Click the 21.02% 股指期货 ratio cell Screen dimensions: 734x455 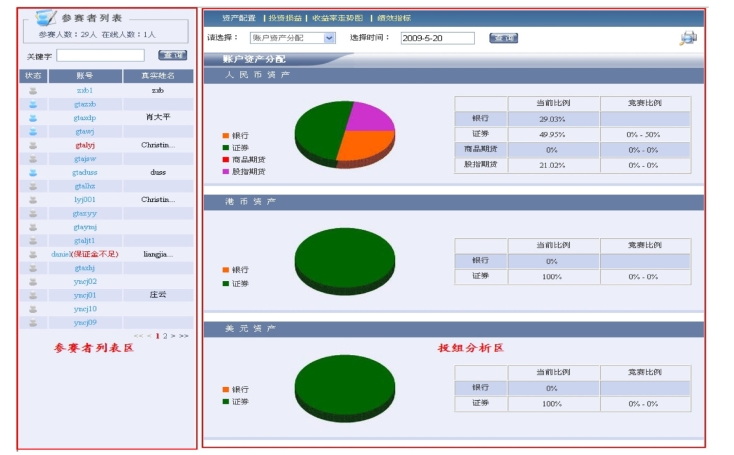(552, 165)
